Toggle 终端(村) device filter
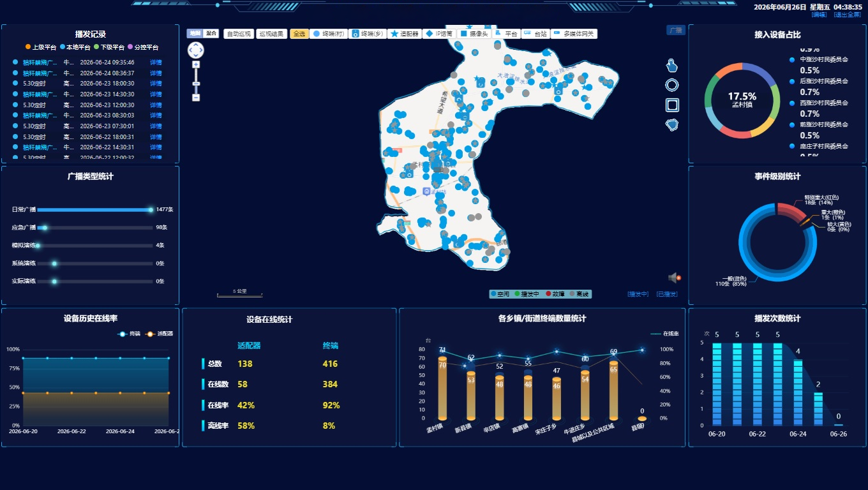The height and width of the screenshot is (490, 868). click(327, 34)
